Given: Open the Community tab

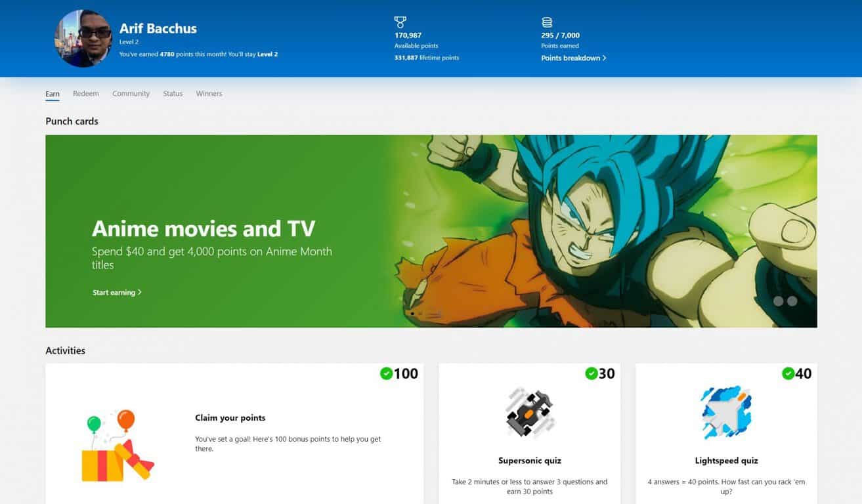Looking at the screenshot, I should pos(131,94).
